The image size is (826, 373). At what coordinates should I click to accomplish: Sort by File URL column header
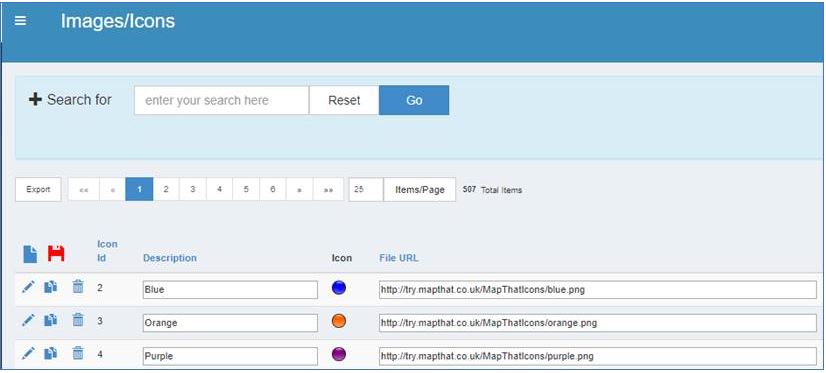click(x=399, y=258)
